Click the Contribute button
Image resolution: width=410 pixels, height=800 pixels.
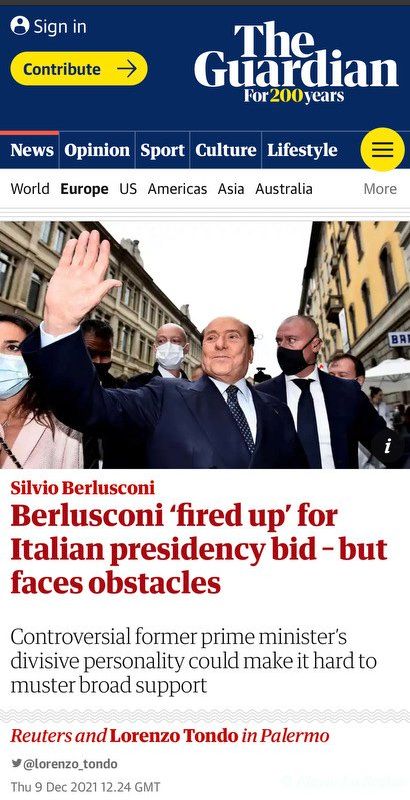[x=79, y=68]
